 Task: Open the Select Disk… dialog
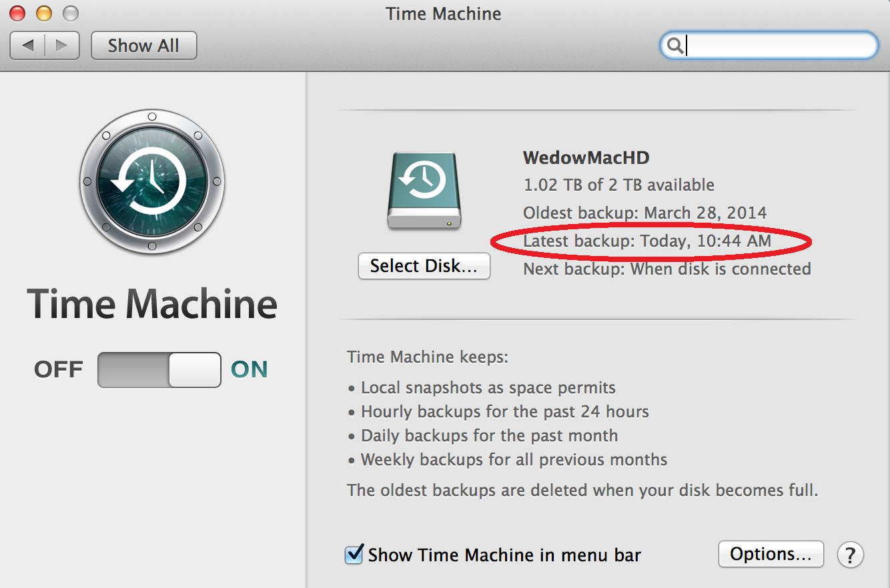point(424,266)
